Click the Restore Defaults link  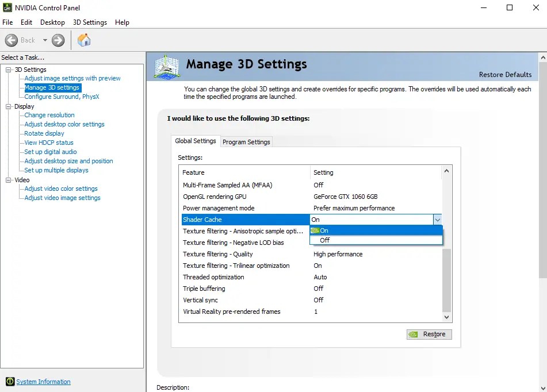click(505, 75)
